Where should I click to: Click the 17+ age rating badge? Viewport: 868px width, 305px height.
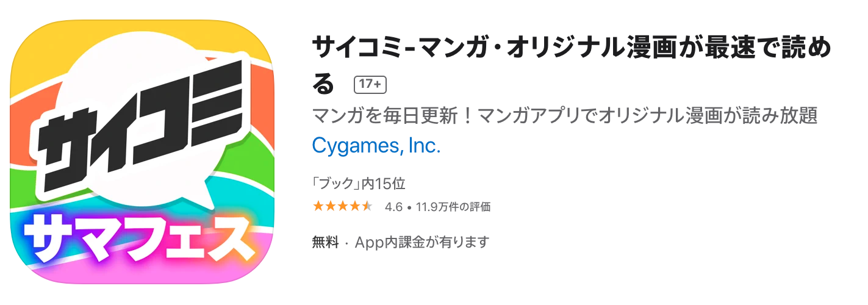click(370, 84)
